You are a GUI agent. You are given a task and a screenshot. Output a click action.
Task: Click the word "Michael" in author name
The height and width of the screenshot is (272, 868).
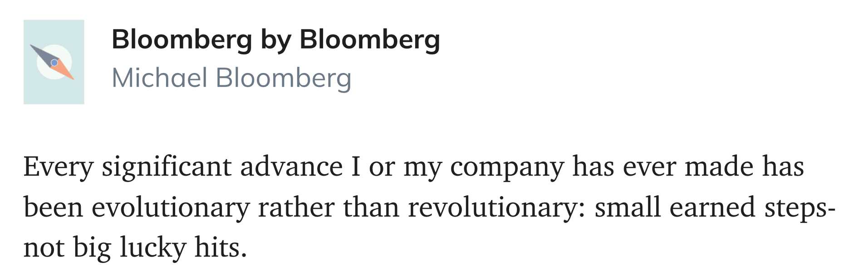coord(160,78)
